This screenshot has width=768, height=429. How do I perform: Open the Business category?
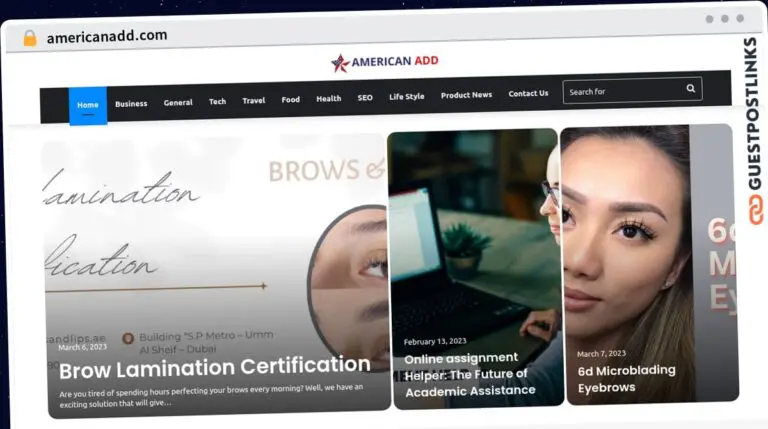click(131, 104)
